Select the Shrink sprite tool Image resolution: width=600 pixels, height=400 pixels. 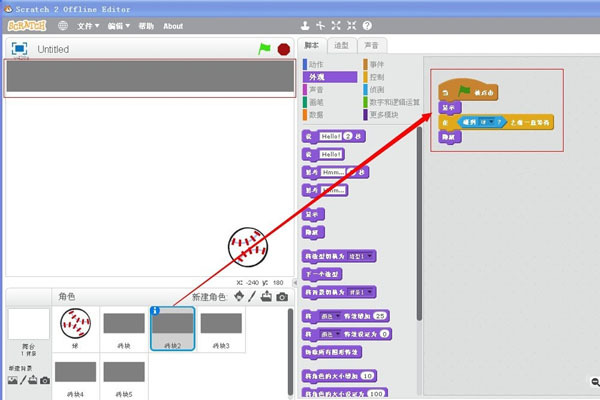[x=351, y=26]
